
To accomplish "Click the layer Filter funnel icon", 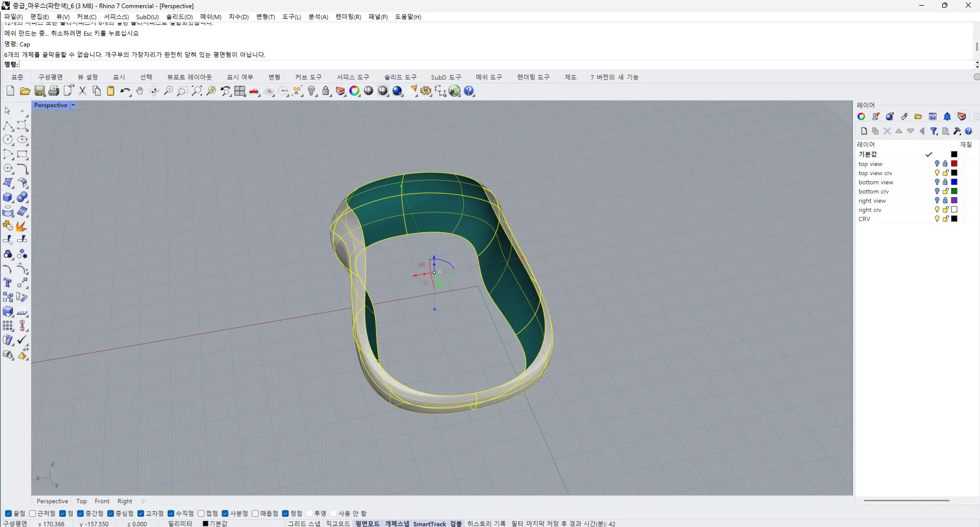I will 934,131.
